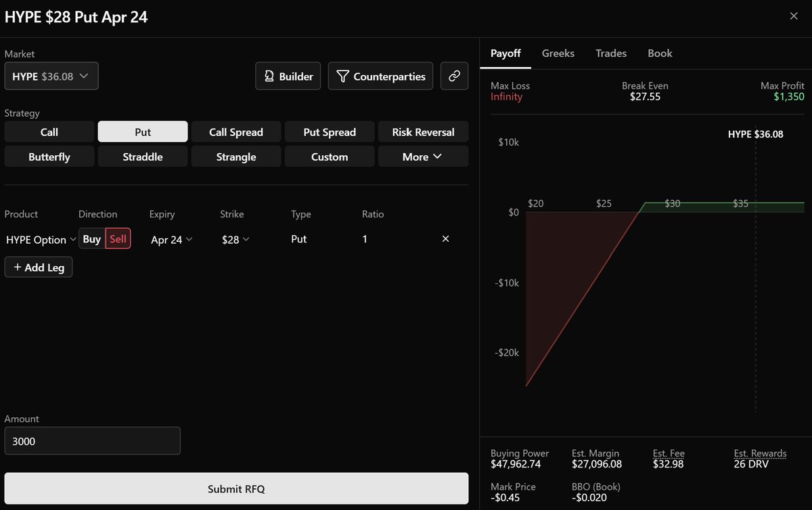The height and width of the screenshot is (510, 812).
Task: Set direction to Sell
Action: 118,239
